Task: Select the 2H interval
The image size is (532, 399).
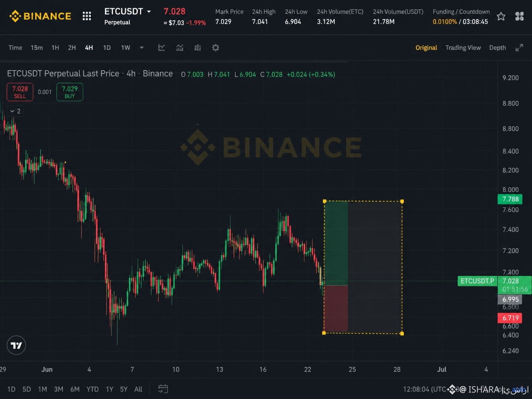Action: [x=72, y=48]
